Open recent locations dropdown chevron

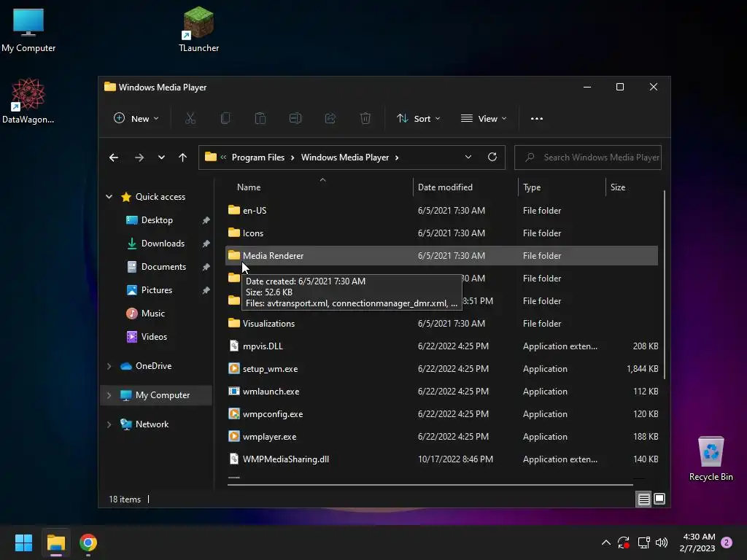click(x=161, y=157)
